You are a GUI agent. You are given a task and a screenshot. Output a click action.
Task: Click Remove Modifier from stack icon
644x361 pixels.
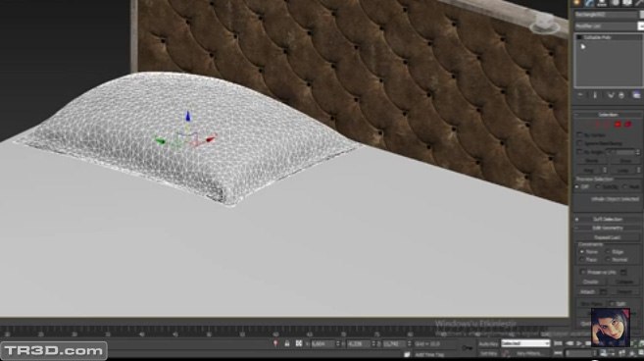pos(621,95)
